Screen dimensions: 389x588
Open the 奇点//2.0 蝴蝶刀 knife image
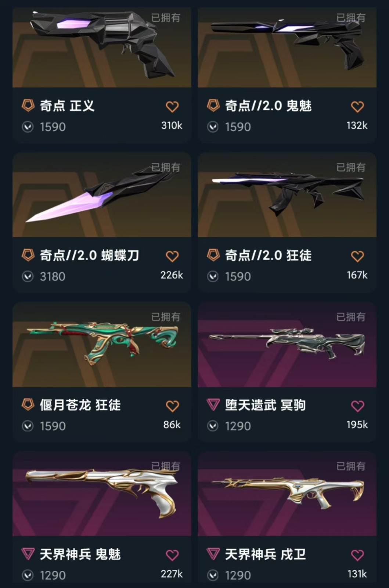(102, 195)
